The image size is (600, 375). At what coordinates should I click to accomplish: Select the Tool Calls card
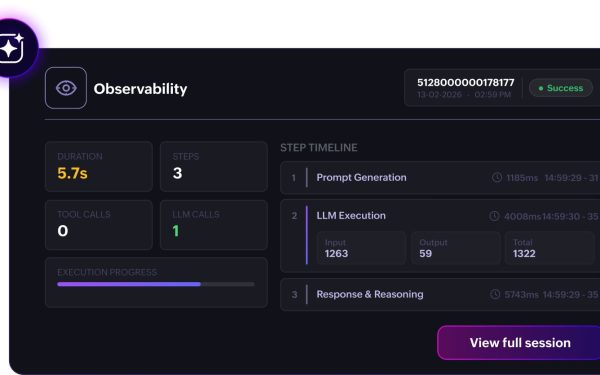[99, 225]
